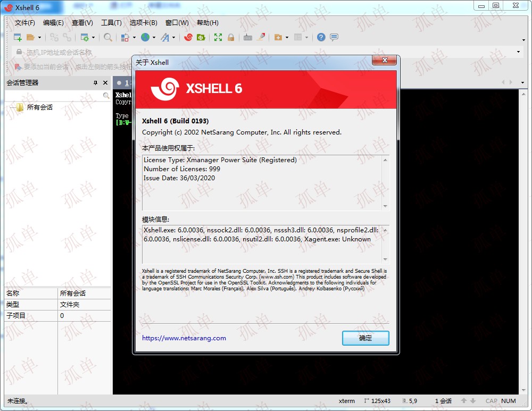This screenshot has width=532, height=411.
Task: Click the tab layout grid icon
Action: pyautogui.click(x=298, y=37)
